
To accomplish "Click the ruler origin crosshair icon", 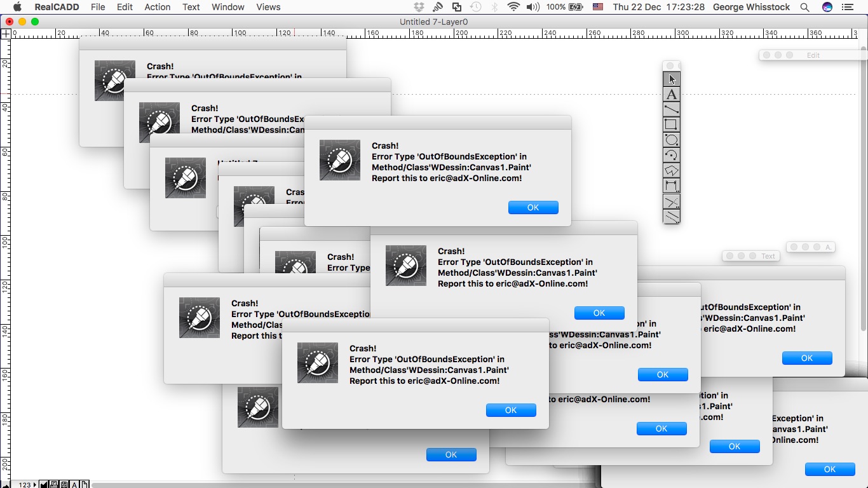I will [5, 34].
